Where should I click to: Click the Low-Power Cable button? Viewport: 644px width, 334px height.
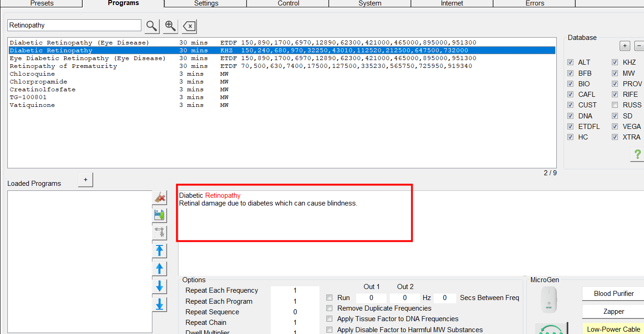614,329
